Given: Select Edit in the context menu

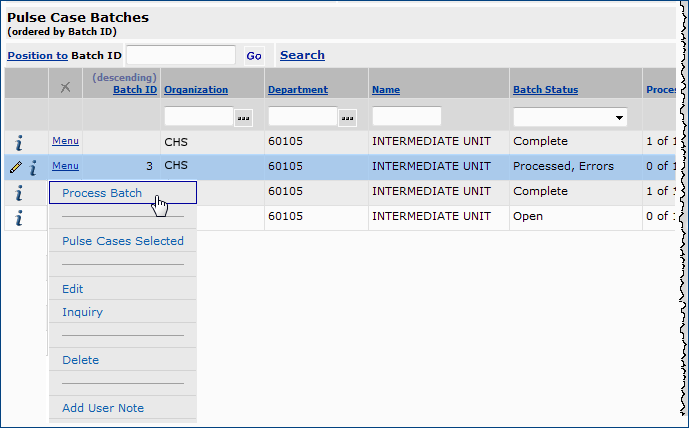Looking at the screenshot, I should [73, 289].
